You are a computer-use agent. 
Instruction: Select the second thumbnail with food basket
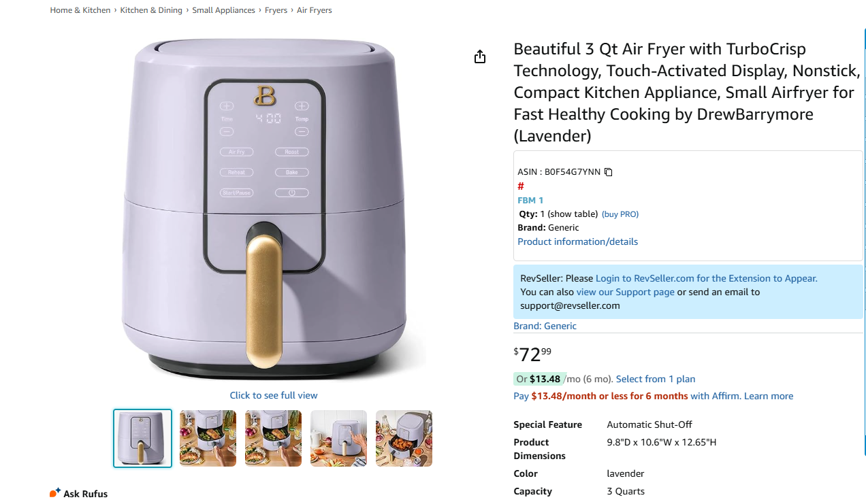208,439
